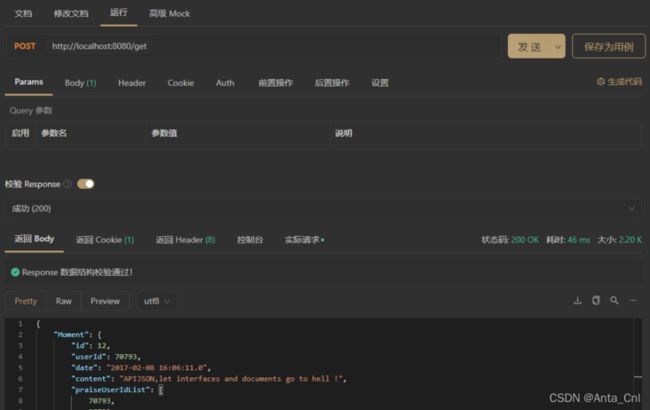
Task: Click the "content" APIJSON string line
Action: [x=209, y=379]
